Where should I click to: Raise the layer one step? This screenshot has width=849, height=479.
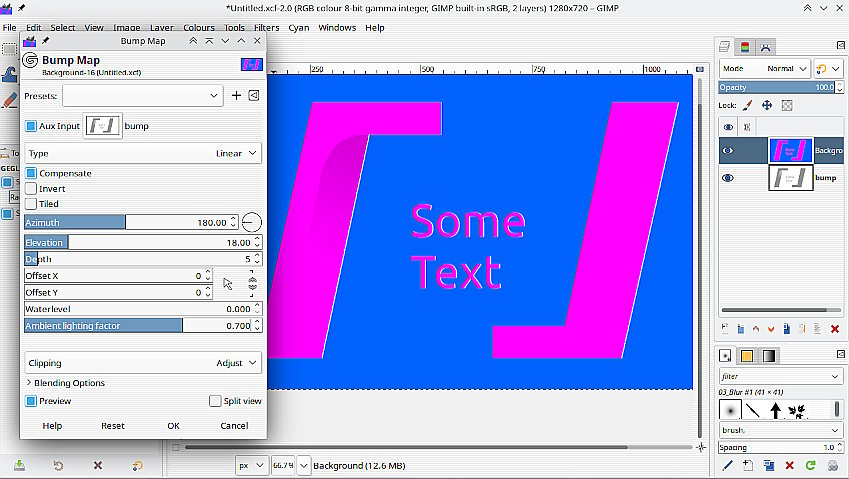(x=756, y=329)
